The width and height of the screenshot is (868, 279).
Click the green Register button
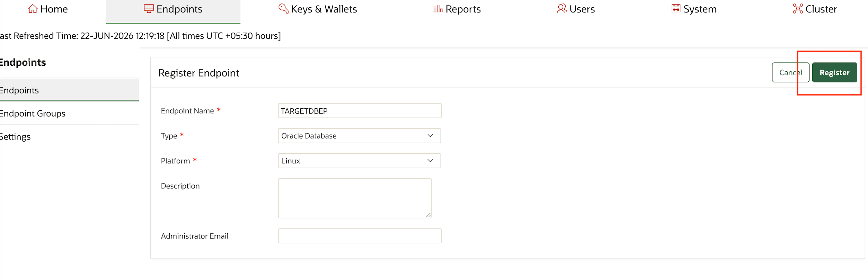point(834,72)
